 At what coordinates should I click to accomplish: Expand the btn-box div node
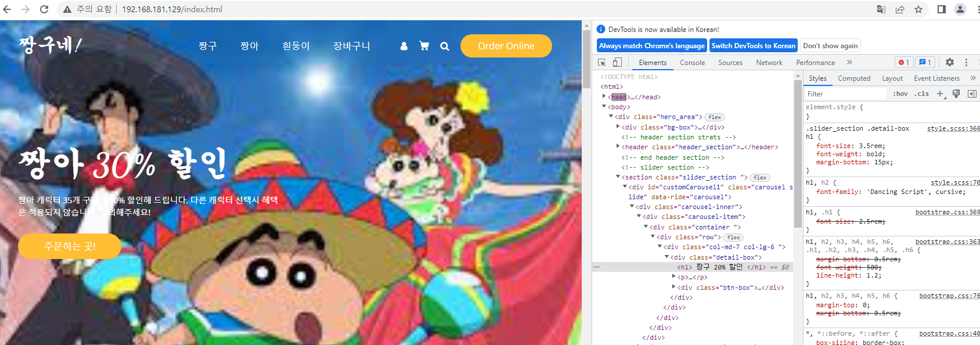point(673,287)
